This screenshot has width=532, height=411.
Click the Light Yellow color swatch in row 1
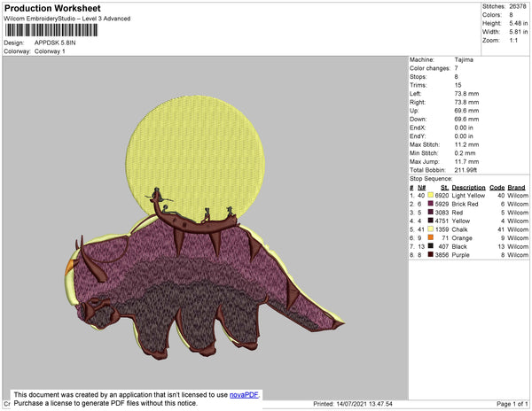pyautogui.click(x=431, y=195)
